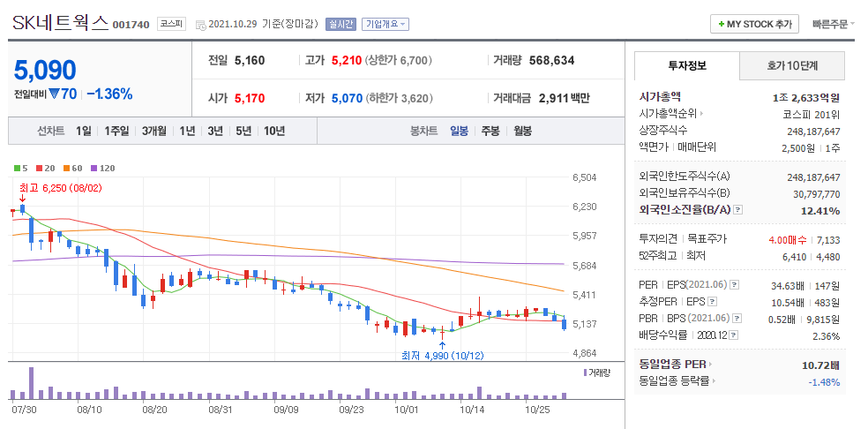The width and height of the screenshot is (868, 429).
Task: Click the 시가총액 label
Action: tap(660, 97)
